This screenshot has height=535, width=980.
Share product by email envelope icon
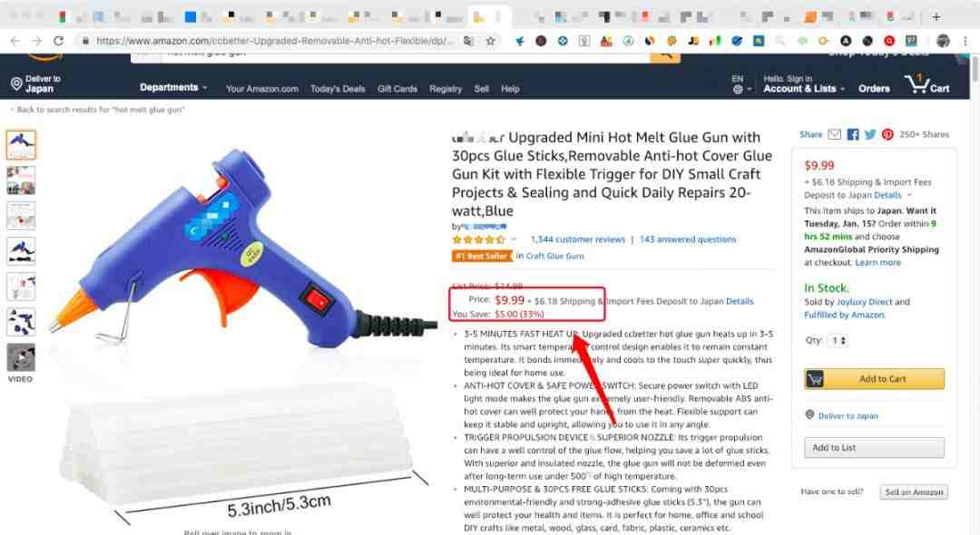coord(835,134)
